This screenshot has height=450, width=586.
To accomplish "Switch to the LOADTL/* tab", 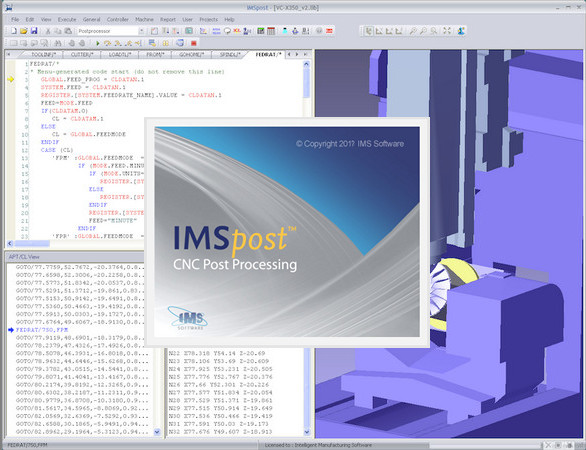I will 120,55.
